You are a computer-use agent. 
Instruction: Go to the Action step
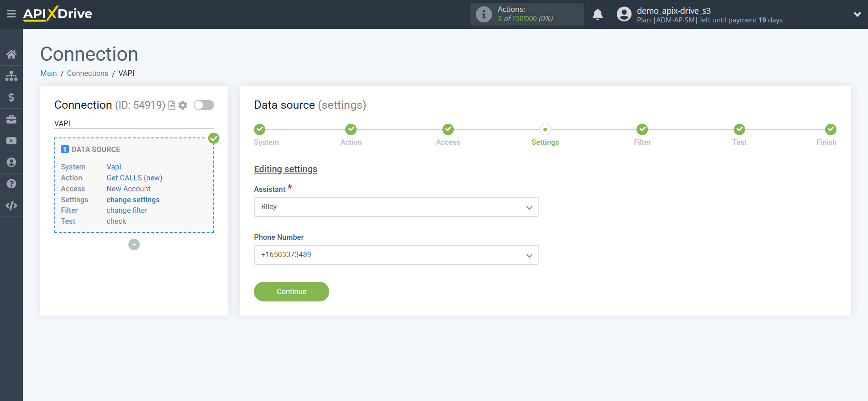[x=351, y=129]
